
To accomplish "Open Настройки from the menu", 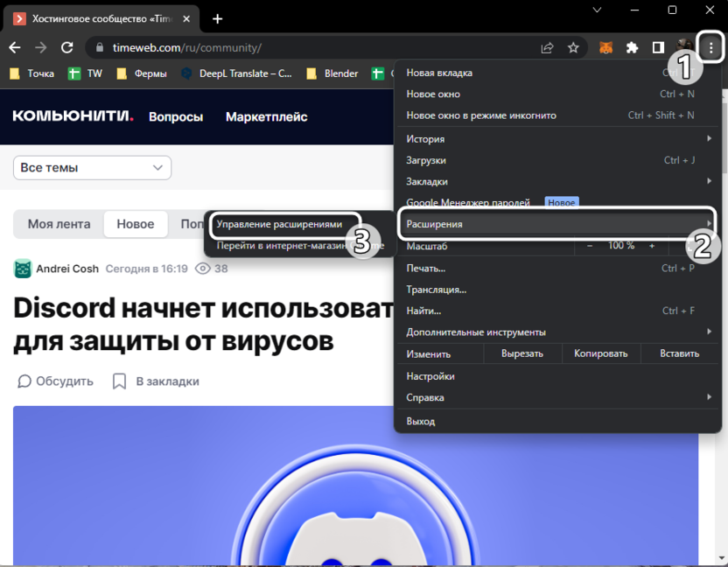I will point(557,376).
